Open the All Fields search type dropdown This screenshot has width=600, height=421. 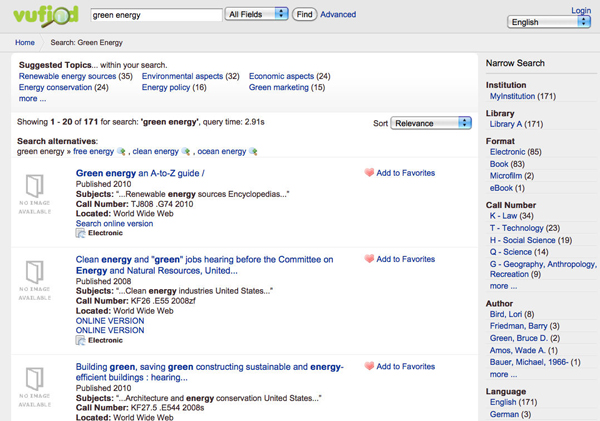point(257,15)
